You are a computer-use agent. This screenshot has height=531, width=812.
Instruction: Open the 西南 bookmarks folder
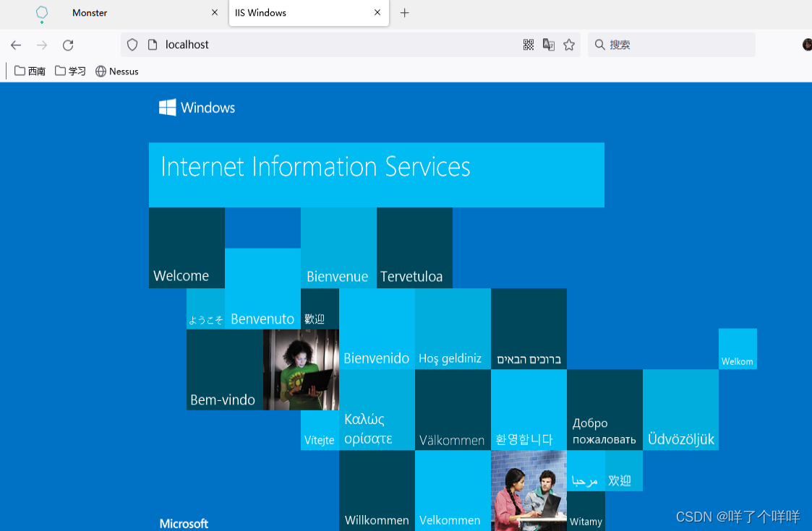pos(30,72)
